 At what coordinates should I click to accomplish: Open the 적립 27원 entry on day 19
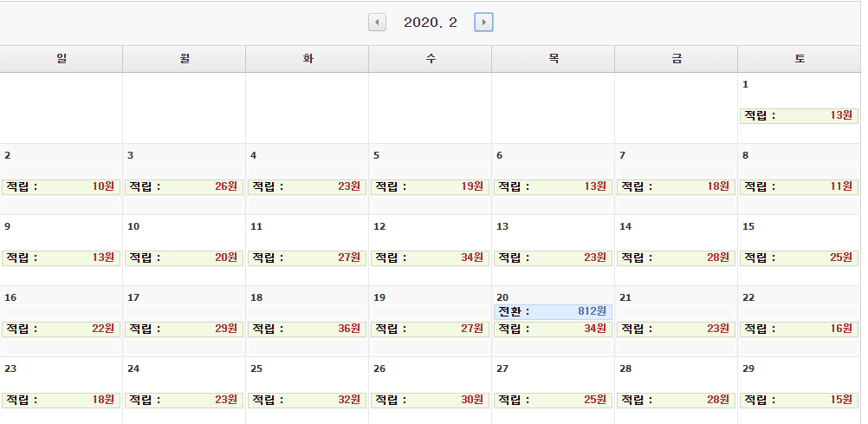430,329
